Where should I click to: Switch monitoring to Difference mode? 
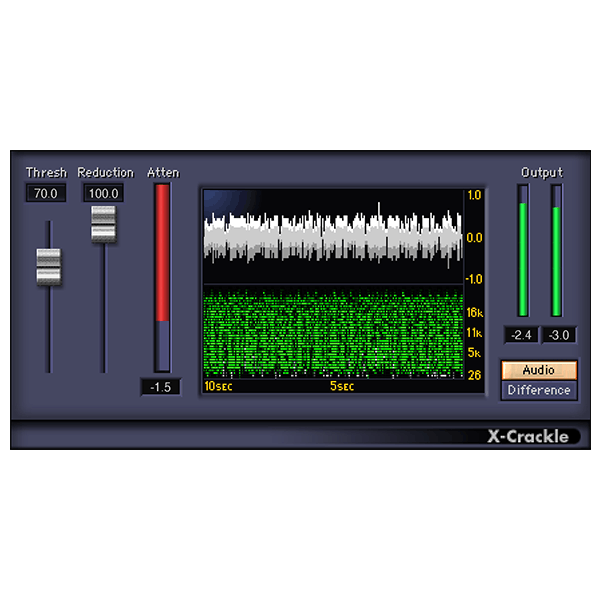pyautogui.click(x=539, y=390)
